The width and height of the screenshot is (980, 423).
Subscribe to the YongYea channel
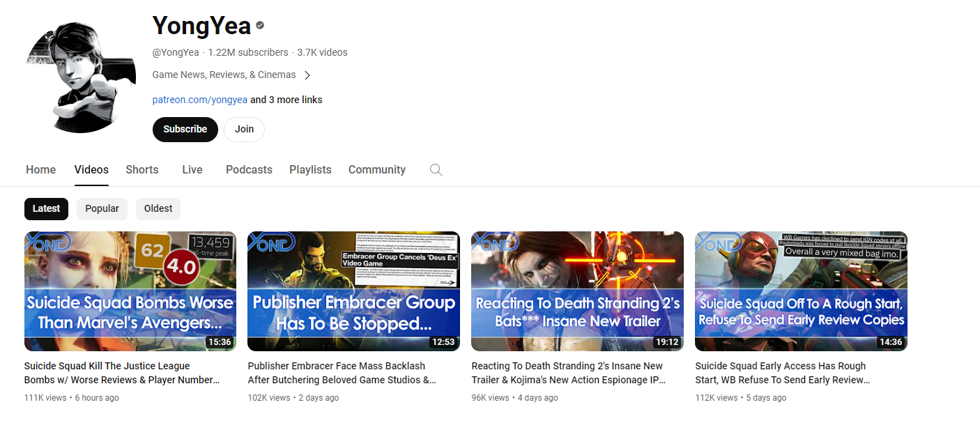[185, 130]
